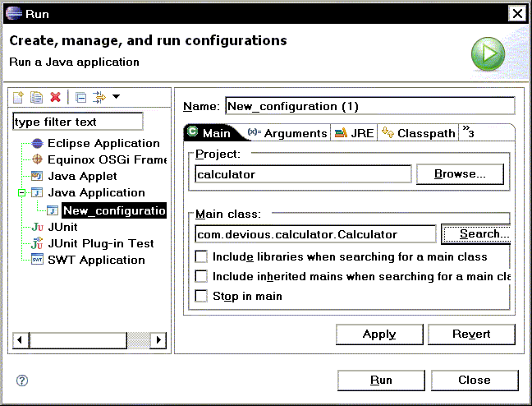Image resolution: width=532 pixels, height=406 pixels.
Task: Click the New_configuration item icon
Action: [53, 210]
